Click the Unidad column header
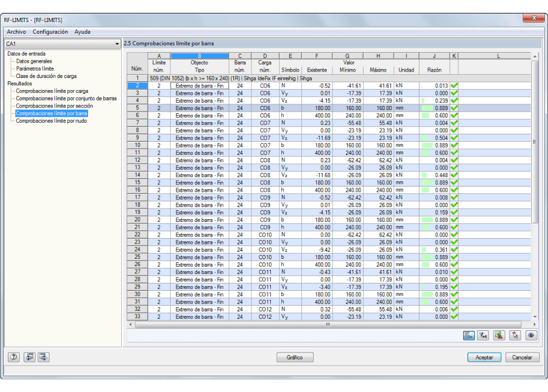The image size is (548, 392). 406,70
